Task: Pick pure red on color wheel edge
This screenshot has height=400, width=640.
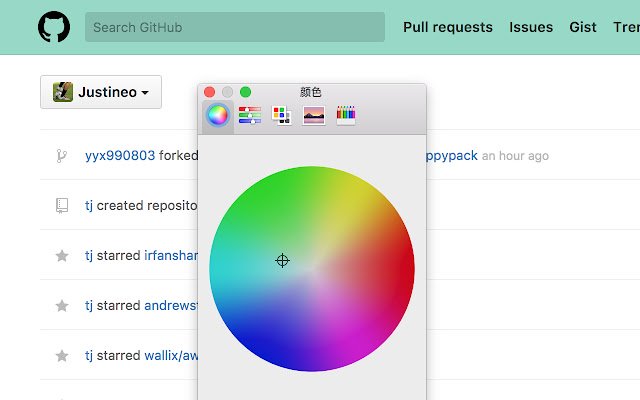Action: tap(408, 269)
